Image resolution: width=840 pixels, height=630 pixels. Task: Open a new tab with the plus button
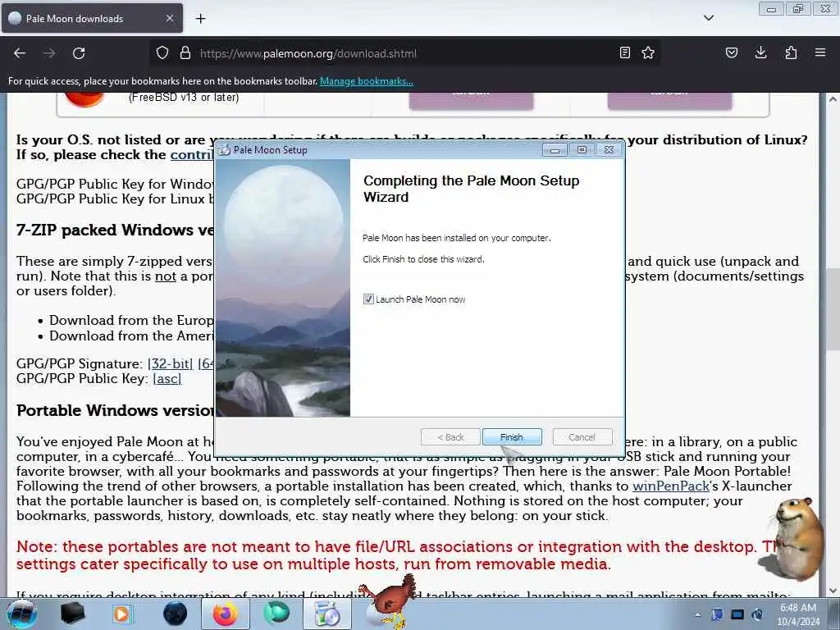coord(200,19)
